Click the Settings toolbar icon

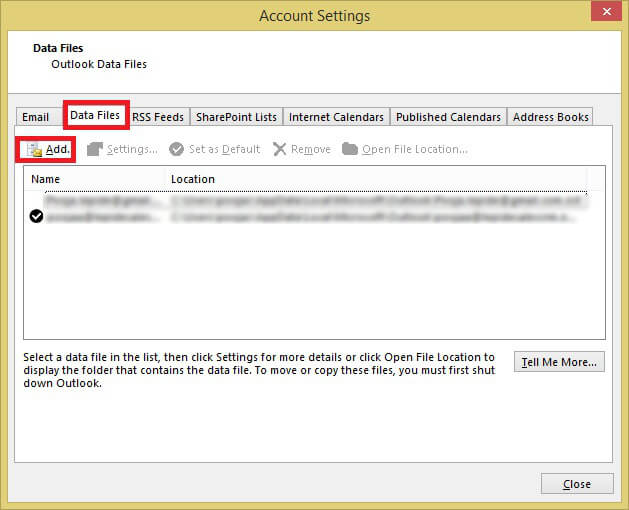pyautogui.click(x=95, y=149)
